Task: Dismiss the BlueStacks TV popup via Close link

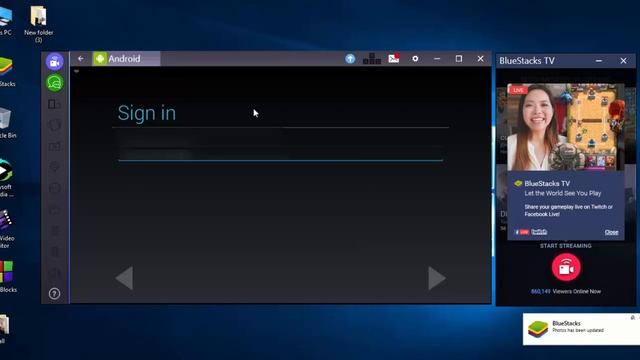Action: point(611,232)
